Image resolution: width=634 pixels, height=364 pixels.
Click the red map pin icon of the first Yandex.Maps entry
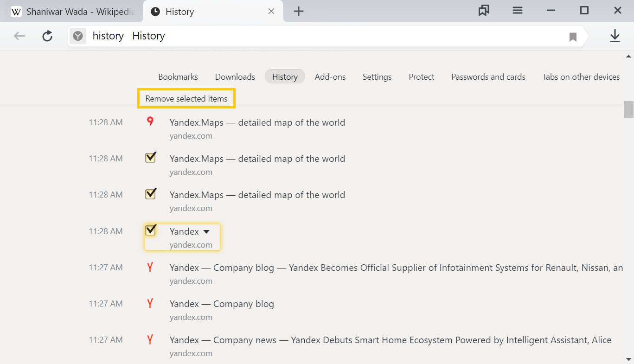[150, 122]
